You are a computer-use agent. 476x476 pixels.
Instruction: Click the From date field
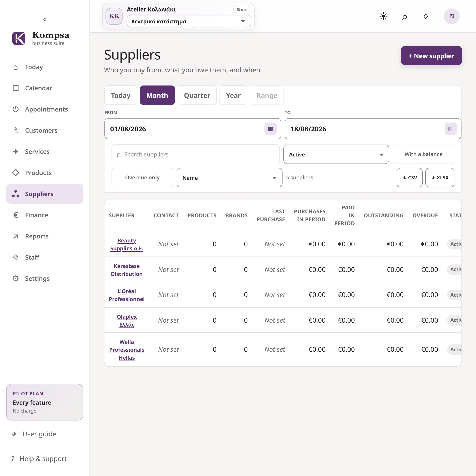pyautogui.click(x=193, y=129)
